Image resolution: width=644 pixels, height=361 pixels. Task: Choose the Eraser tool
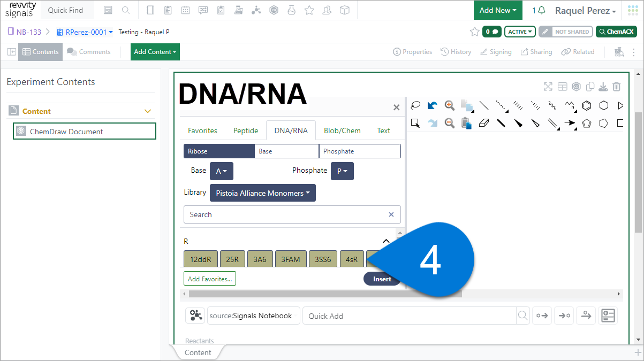point(484,123)
